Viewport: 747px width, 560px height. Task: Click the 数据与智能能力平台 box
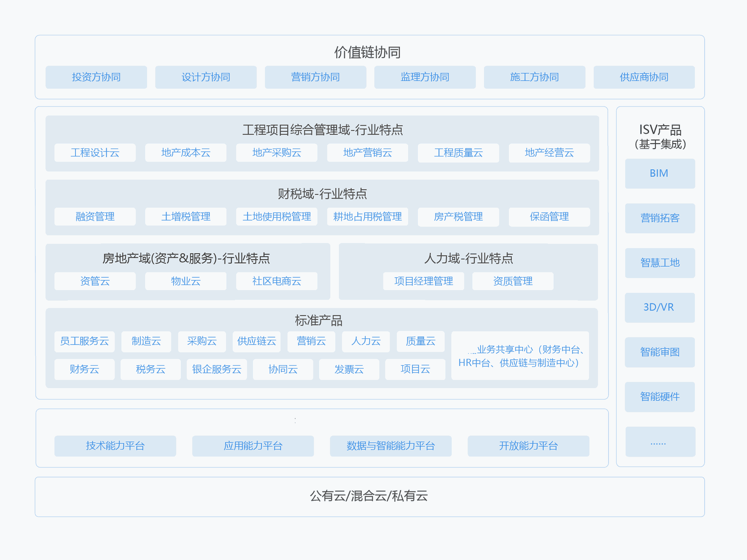[391, 446]
